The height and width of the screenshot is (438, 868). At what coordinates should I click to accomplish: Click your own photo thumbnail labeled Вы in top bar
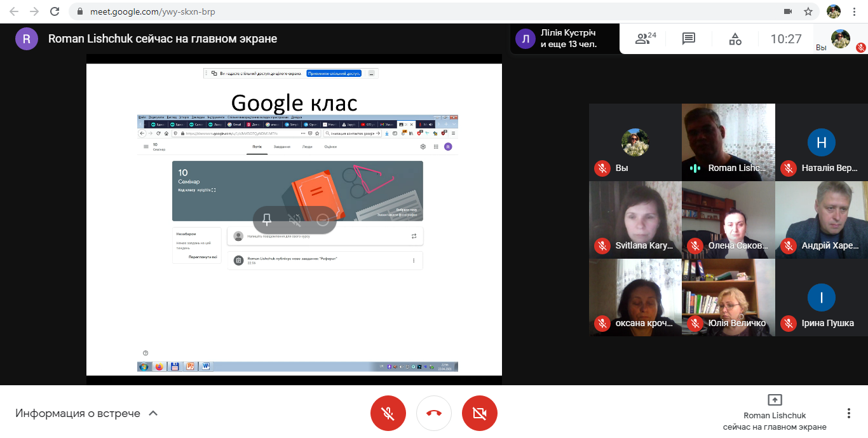(x=841, y=39)
